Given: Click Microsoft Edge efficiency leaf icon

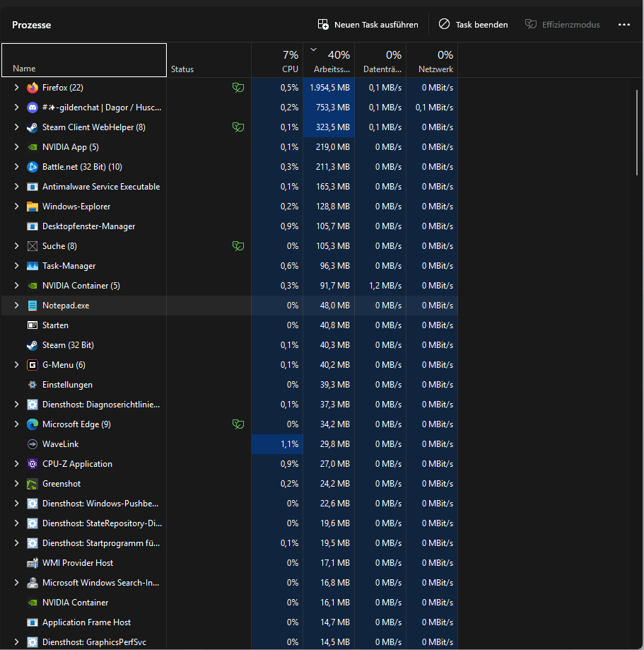Looking at the screenshot, I should [238, 424].
